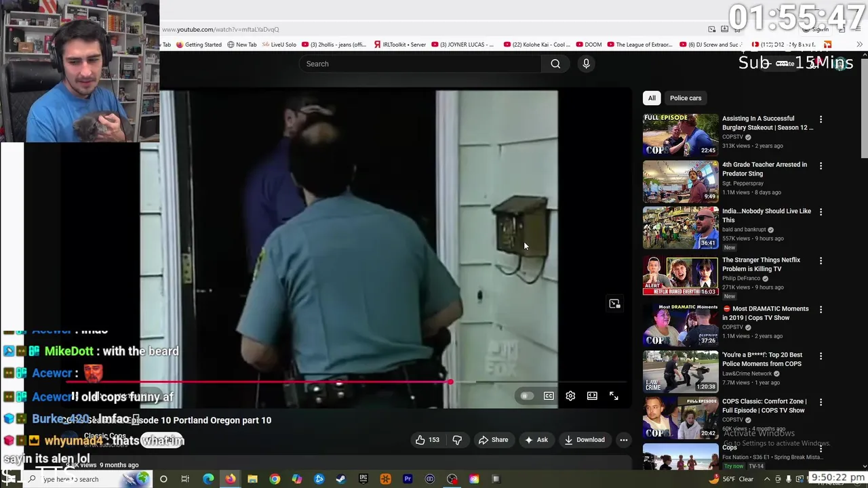Open options menu for Burglary Stakeout video
Screen dimensions: 868x488
[821, 119]
